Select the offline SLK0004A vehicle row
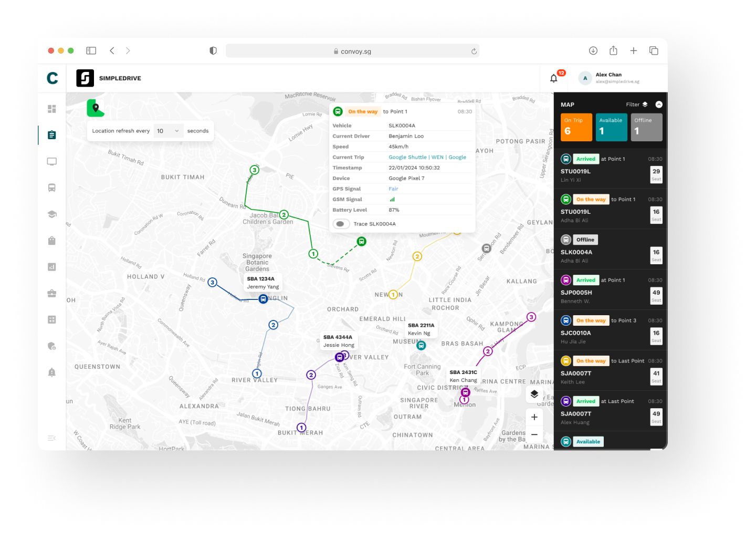Screen dimensions: 756x539 click(610, 250)
